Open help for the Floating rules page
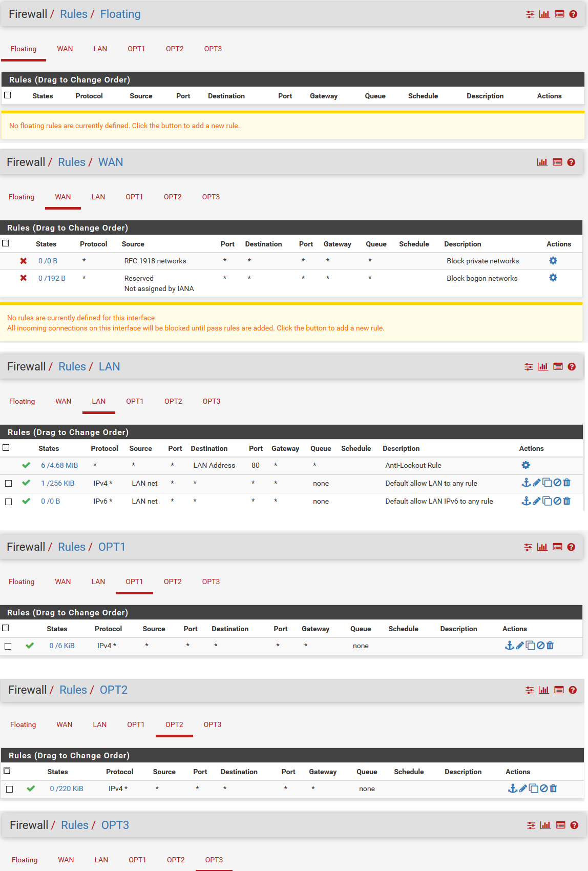Viewport: 588px width, 871px height. pyautogui.click(x=573, y=14)
